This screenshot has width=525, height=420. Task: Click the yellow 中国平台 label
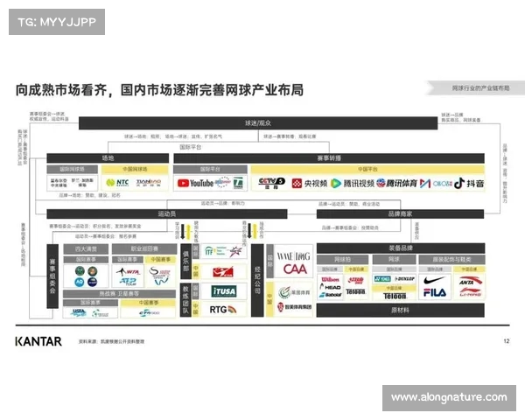pyautogui.click(x=367, y=169)
